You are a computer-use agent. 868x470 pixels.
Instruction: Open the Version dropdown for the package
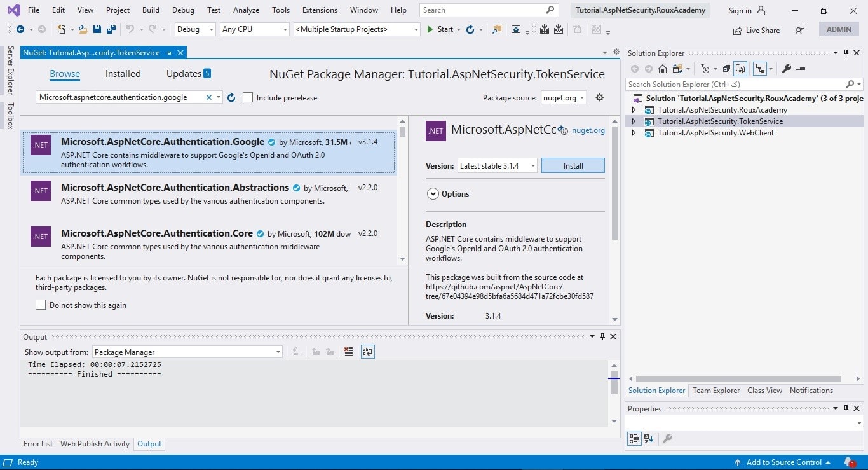(532, 165)
